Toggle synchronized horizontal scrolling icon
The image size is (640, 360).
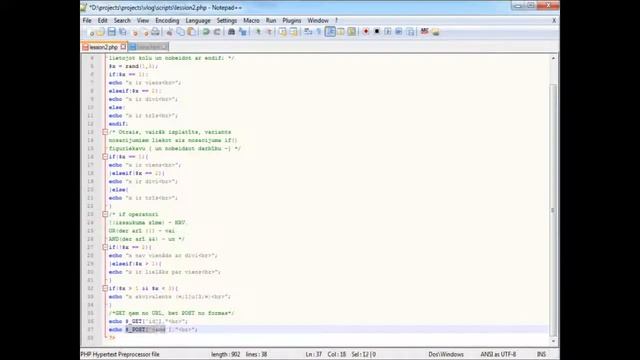(x=293, y=32)
